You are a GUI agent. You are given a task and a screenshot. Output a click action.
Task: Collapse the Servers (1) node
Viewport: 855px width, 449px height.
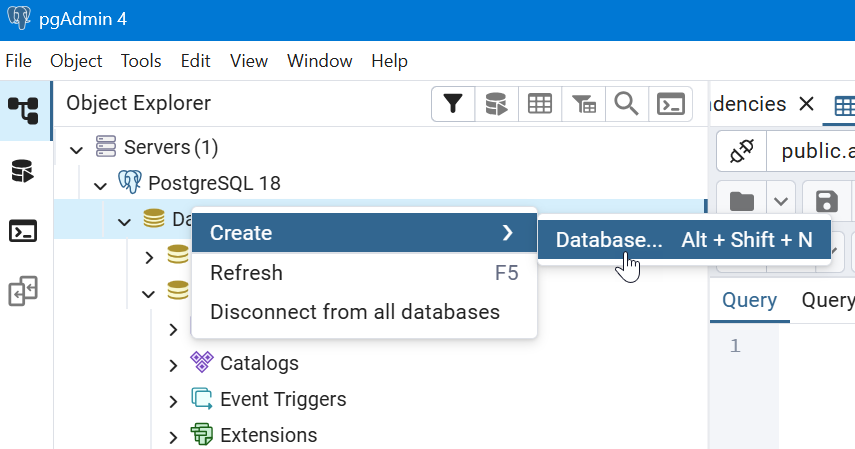tap(76, 149)
